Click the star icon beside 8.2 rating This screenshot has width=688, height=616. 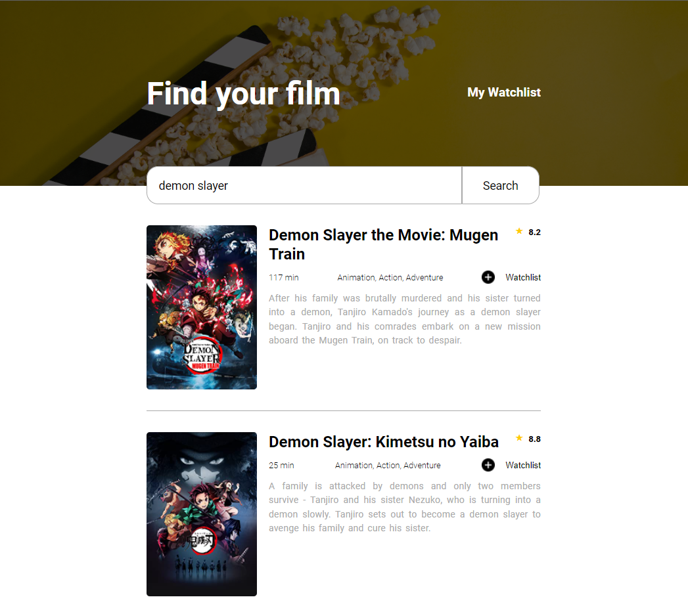[x=519, y=231]
